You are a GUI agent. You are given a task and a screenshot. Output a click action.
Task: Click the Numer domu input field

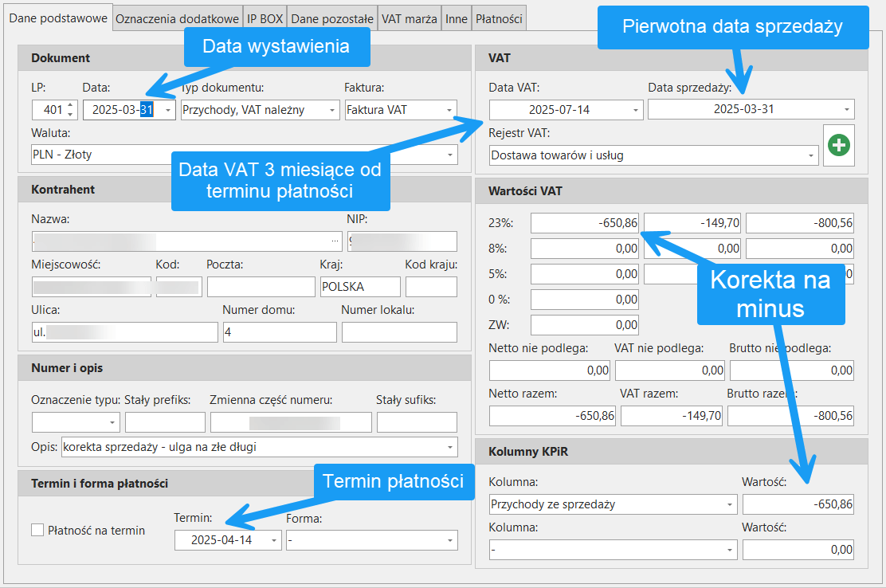pos(279,332)
